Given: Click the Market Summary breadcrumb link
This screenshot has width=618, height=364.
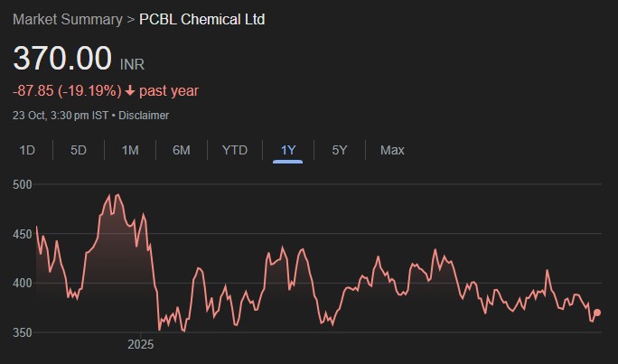Looking at the screenshot, I should 68,19.
